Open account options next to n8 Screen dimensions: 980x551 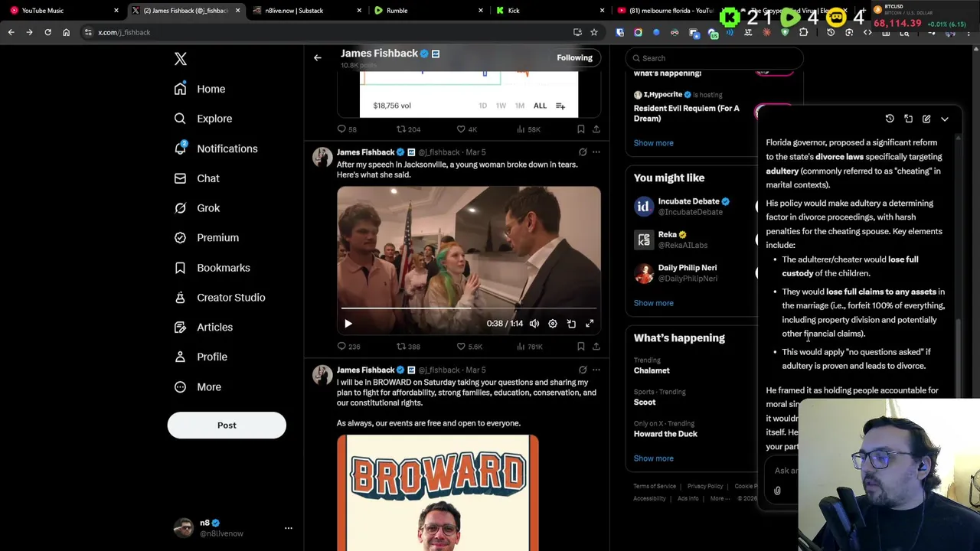pos(289,528)
